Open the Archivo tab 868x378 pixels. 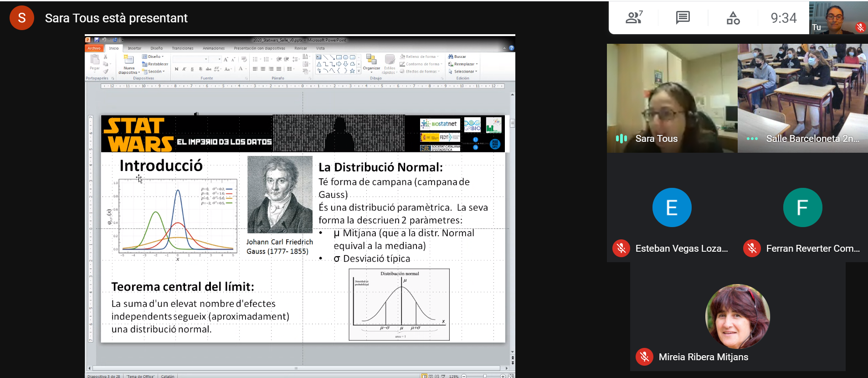[x=94, y=48]
